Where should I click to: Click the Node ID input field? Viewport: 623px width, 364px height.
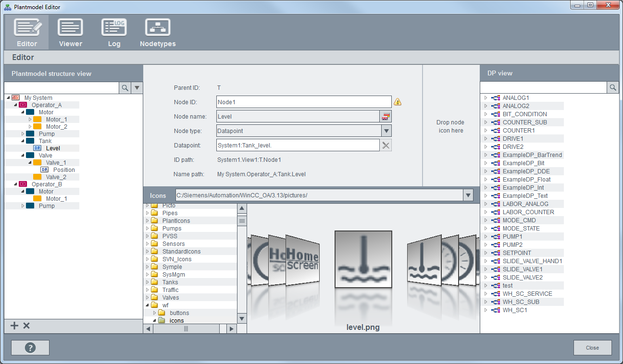304,102
